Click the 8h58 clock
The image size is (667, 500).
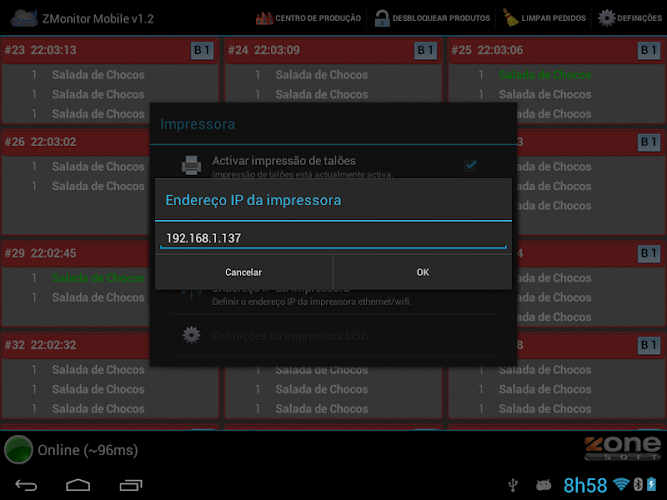pyautogui.click(x=585, y=486)
